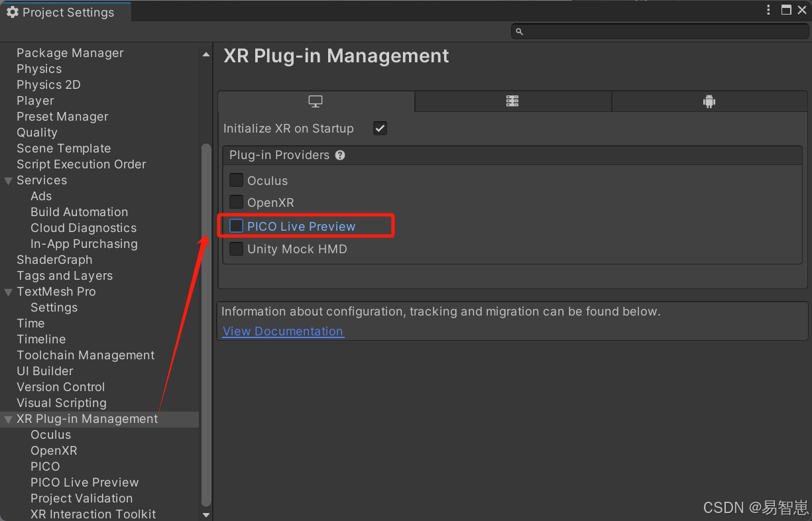The image size is (812, 521).
Task: Enable the PICO Live Preview checkbox
Action: [x=237, y=226]
